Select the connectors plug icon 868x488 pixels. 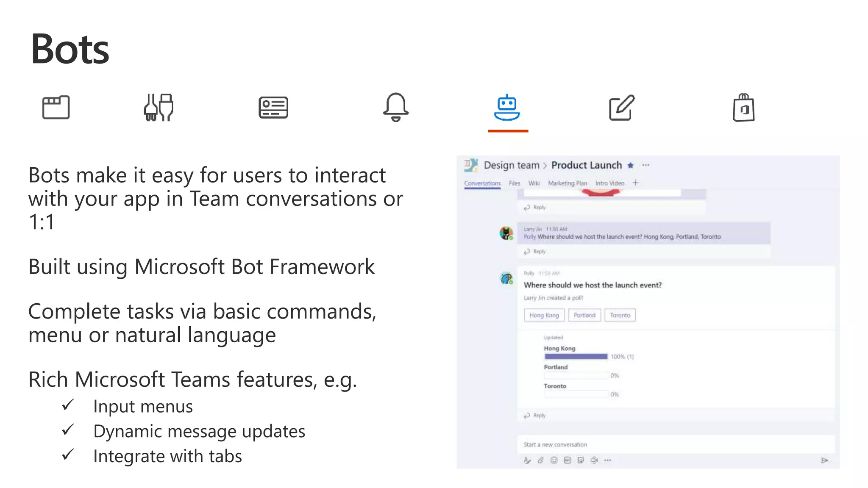(x=159, y=107)
